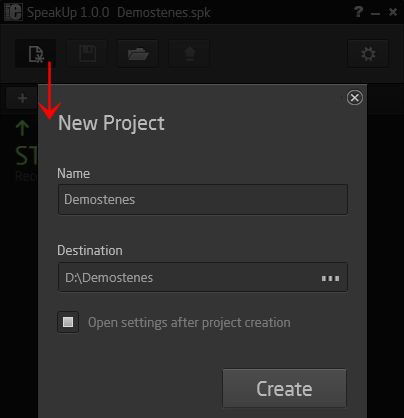Minimize the SpeakUp window
The width and height of the screenshot is (404, 418).
click(x=375, y=13)
